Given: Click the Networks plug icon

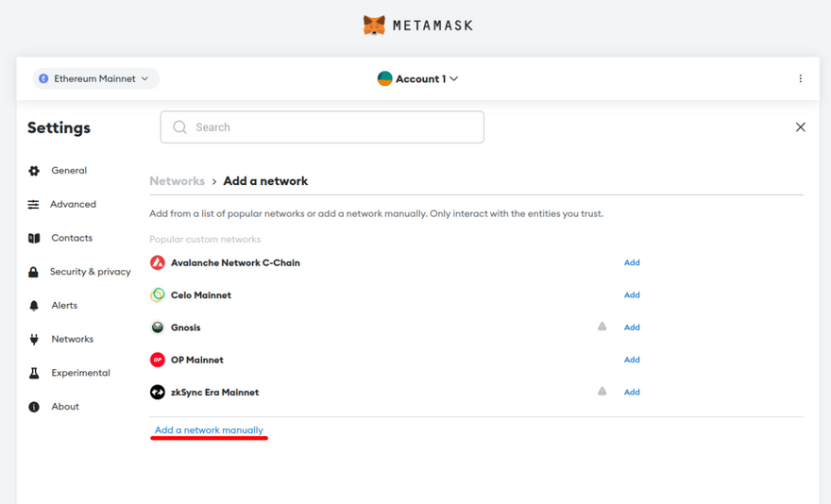Looking at the screenshot, I should [x=34, y=339].
